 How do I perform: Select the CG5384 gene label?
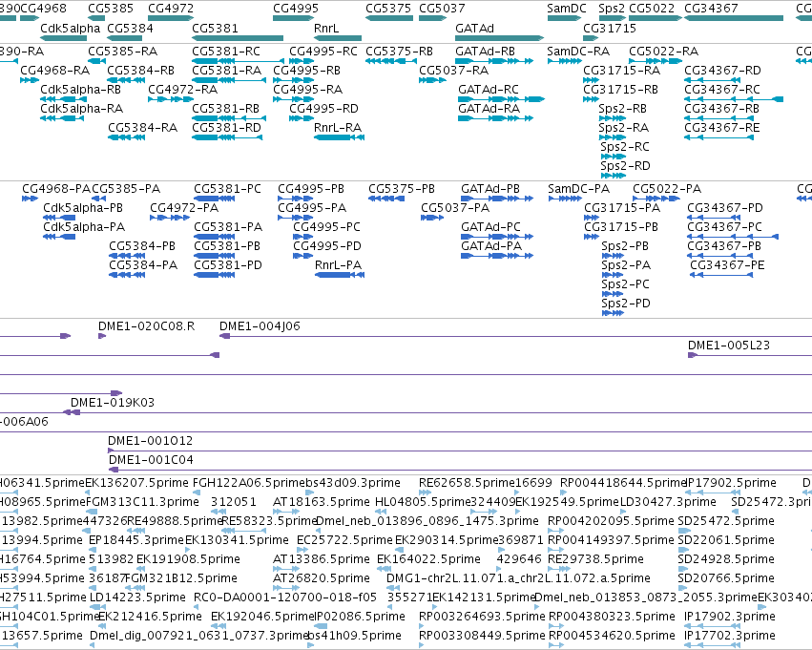[x=130, y=28]
